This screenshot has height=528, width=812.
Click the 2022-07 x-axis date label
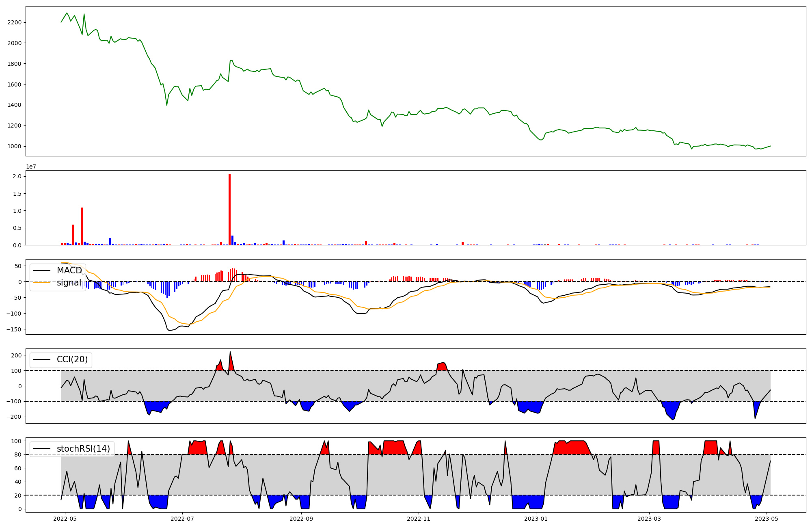[182, 519]
